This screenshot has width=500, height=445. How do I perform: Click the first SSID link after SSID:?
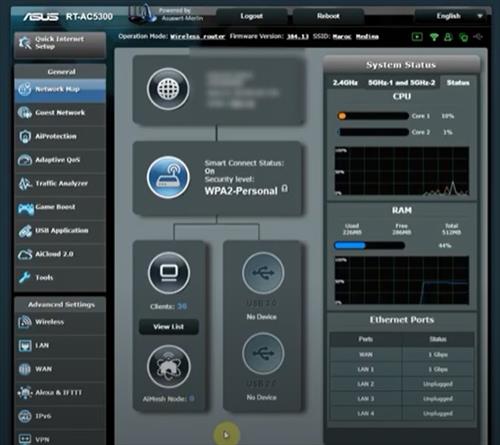(342, 36)
